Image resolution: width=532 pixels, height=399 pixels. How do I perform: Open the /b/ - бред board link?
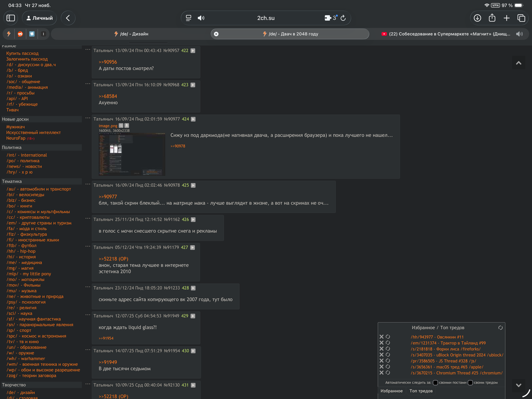pos(17,70)
